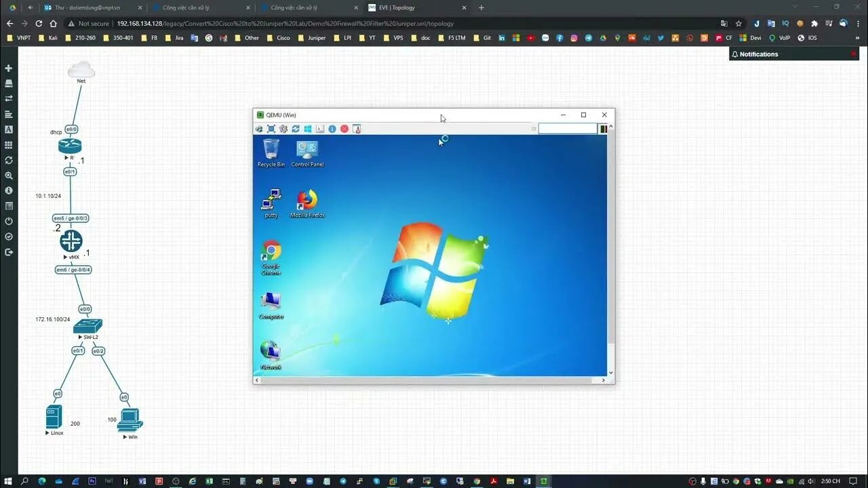Open the Network desktop icon

click(271, 355)
